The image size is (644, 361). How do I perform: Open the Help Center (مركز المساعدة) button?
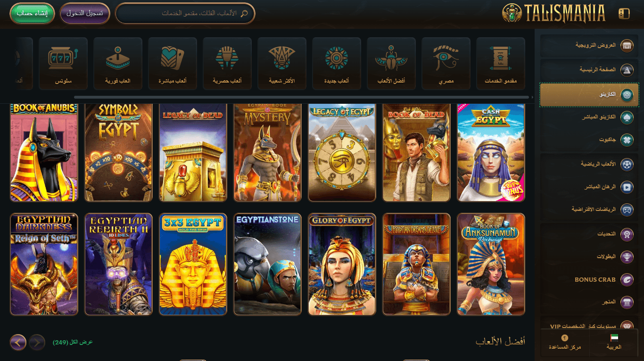point(565,342)
